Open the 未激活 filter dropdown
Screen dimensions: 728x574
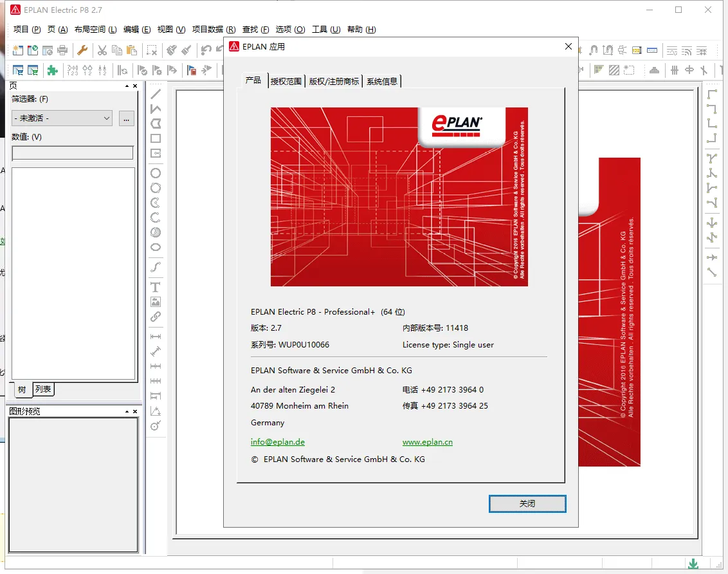click(x=62, y=118)
